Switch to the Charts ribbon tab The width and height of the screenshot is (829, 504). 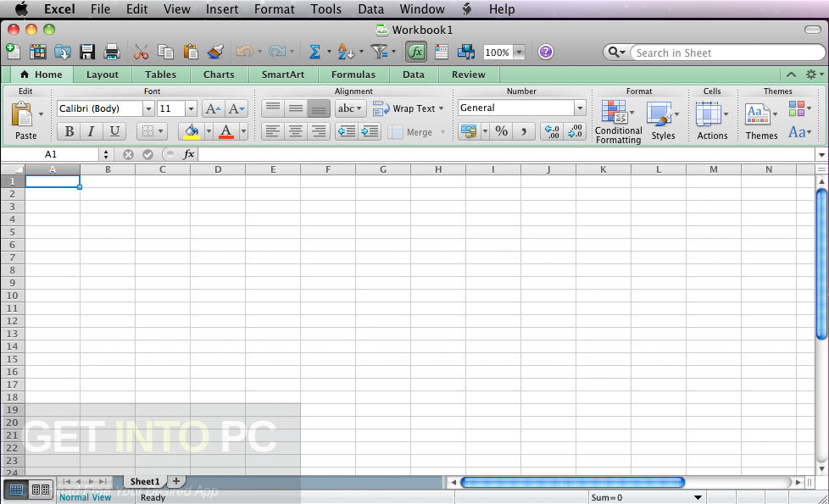pyautogui.click(x=219, y=75)
